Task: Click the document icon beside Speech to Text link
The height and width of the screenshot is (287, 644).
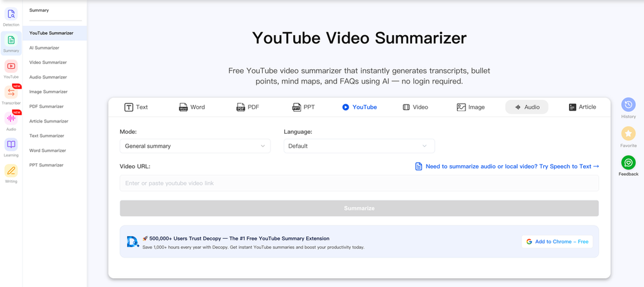Action: coord(418,166)
